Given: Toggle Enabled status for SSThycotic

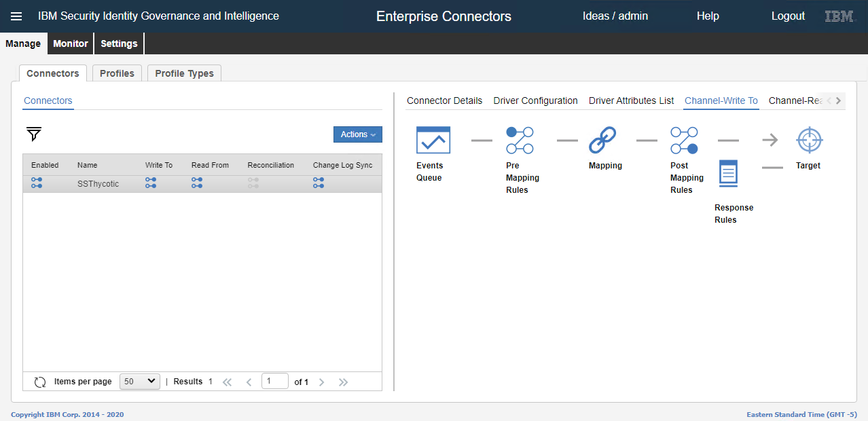Looking at the screenshot, I should pos(37,183).
